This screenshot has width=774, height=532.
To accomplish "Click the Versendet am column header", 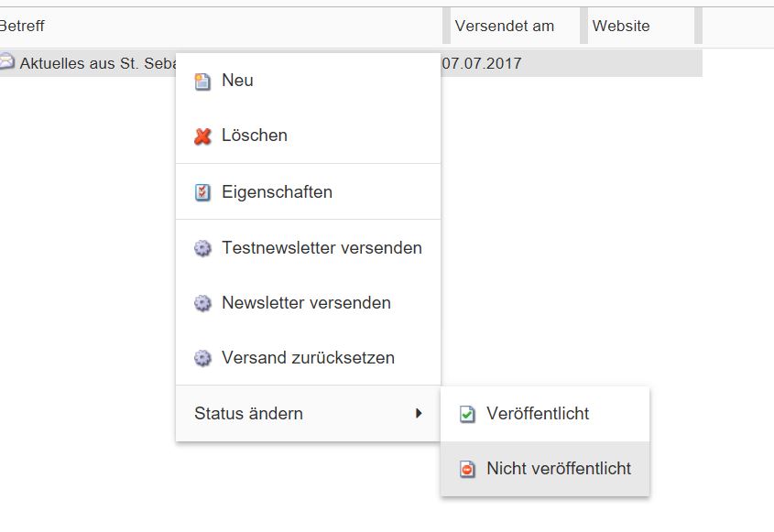I will coord(504,26).
